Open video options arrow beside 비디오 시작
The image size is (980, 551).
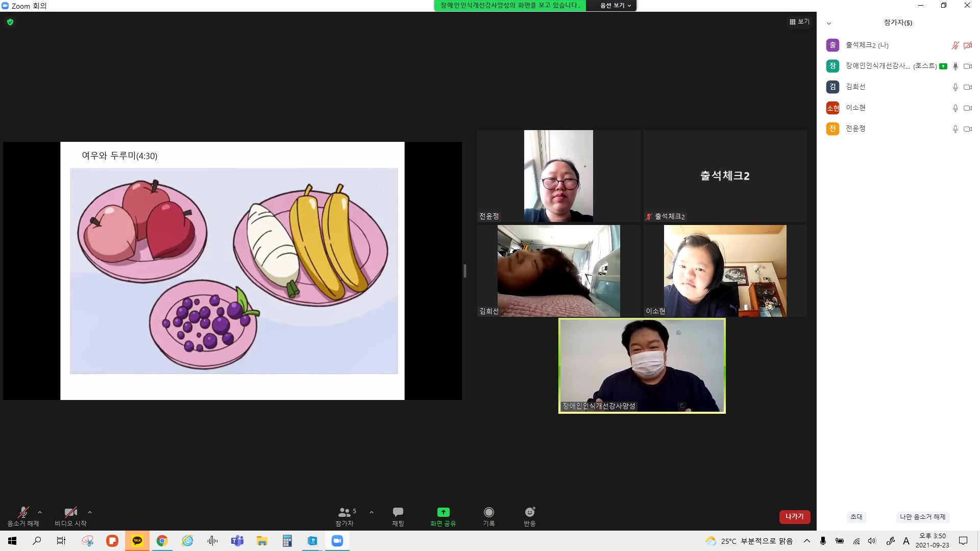pyautogui.click(x=90, y=512)
